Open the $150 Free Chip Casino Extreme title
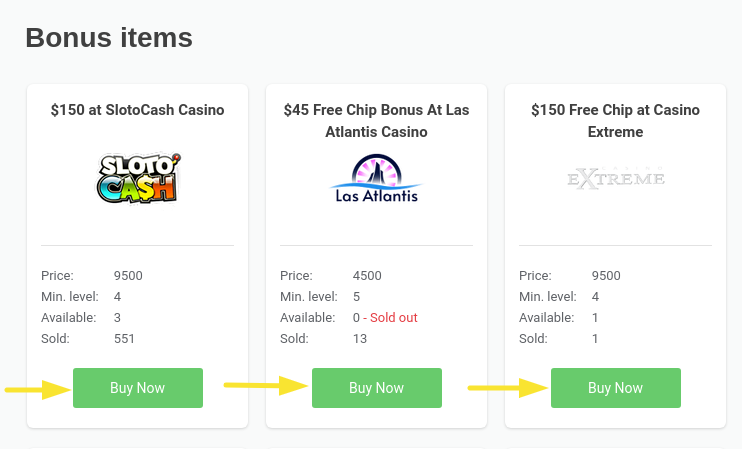Screen dimensions: 742x449 [615, 120]
